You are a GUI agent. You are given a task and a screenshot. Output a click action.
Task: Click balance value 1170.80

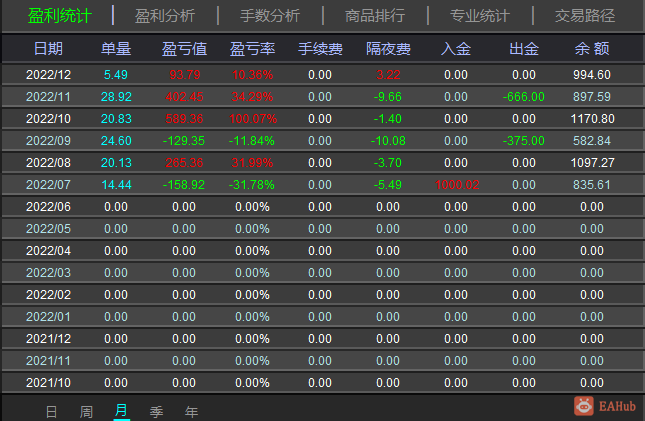[592, 119]
